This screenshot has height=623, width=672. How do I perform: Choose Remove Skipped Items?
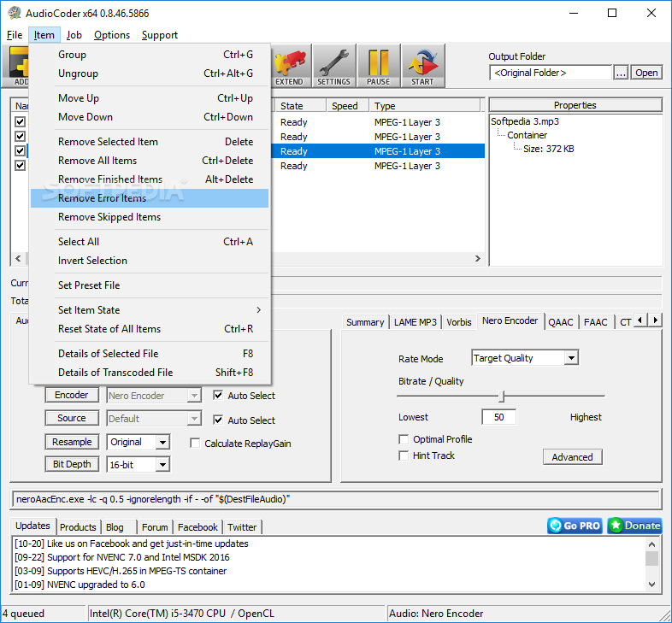[x=150, y=217]
